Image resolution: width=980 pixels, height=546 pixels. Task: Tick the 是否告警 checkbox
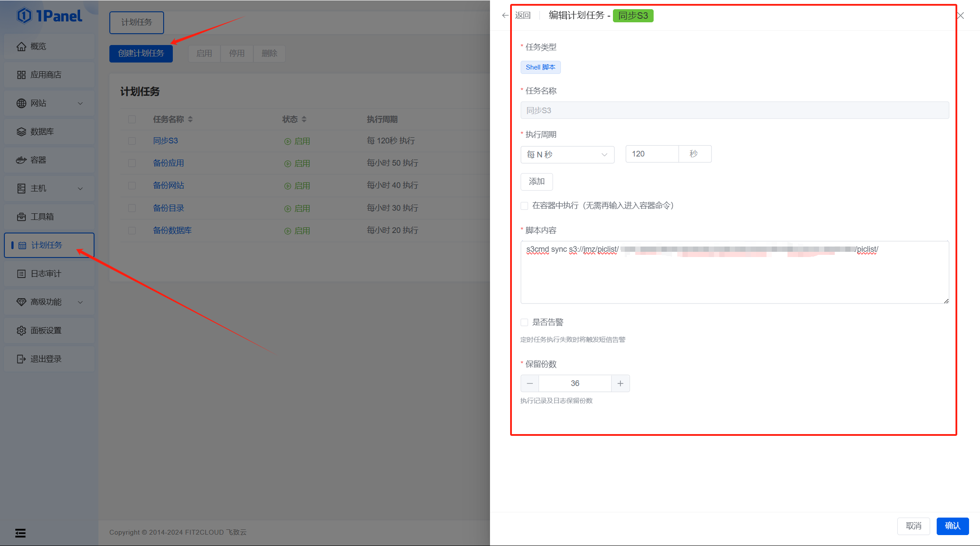point(524,323)
